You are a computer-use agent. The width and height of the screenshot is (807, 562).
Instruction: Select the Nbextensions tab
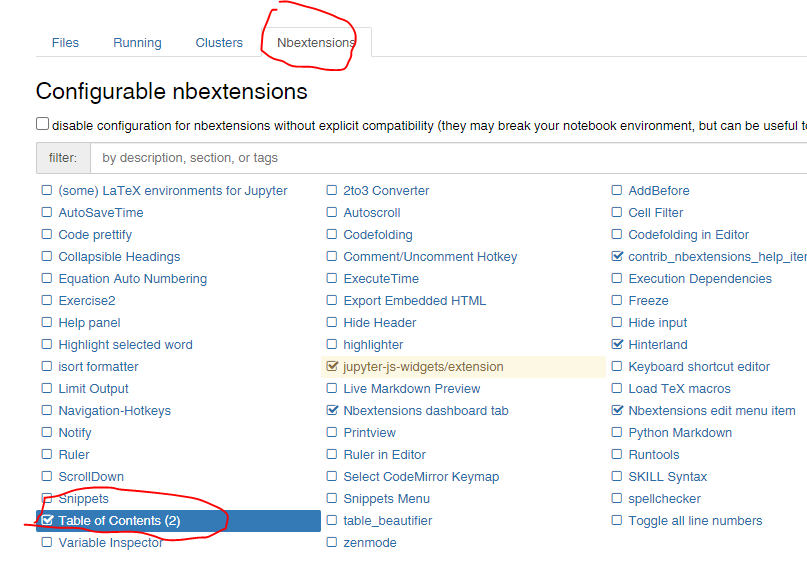click(316, 43)
